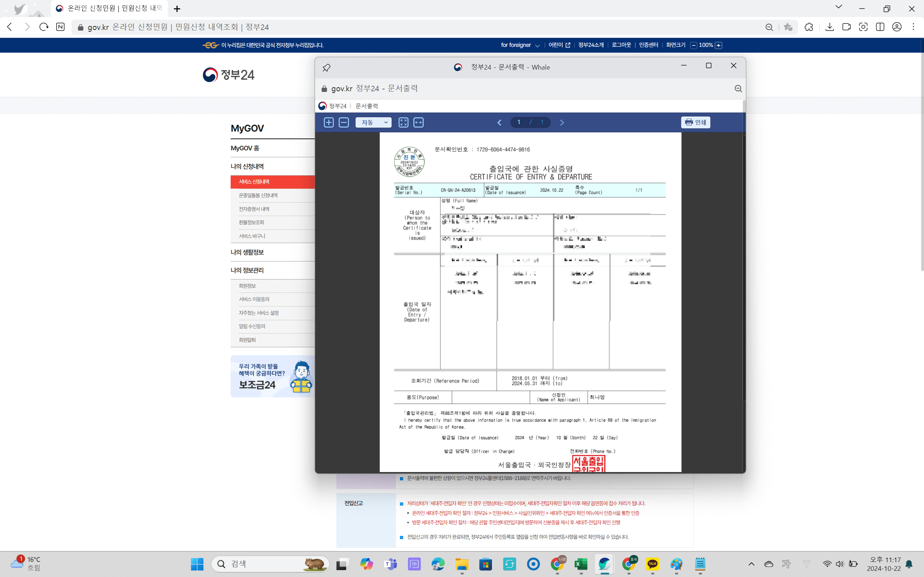Pin the popup window with the pin icon
Image resolution: width=924 pixels, height=577 pixels.
point(326,67)
